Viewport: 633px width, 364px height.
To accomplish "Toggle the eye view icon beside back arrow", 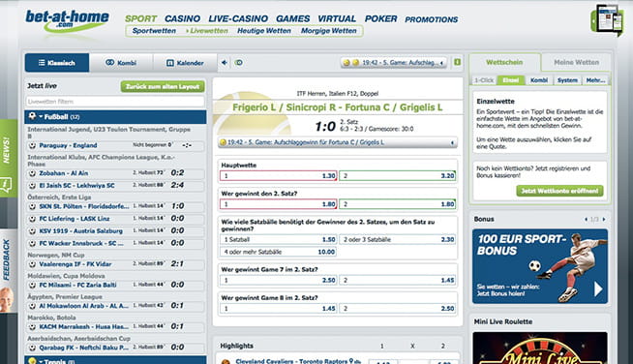I will [x=239, y=63].
